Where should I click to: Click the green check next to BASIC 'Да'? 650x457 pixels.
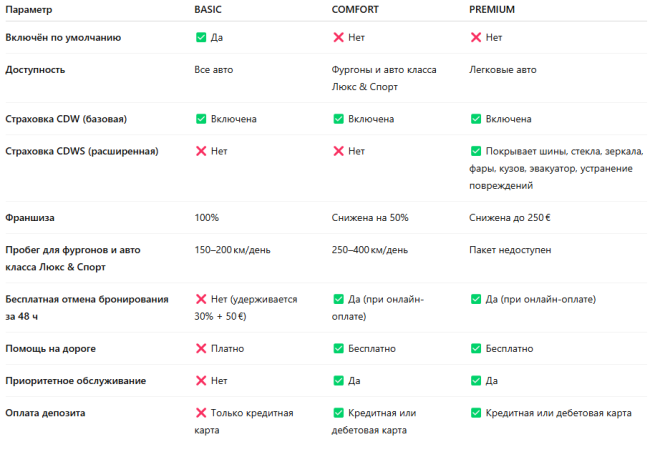tap(201, 37)
